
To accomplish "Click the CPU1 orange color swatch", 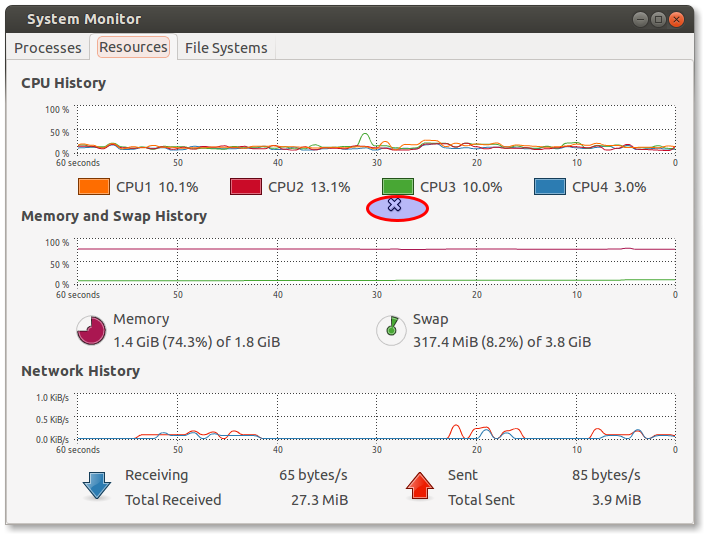I will click(93, 187).
